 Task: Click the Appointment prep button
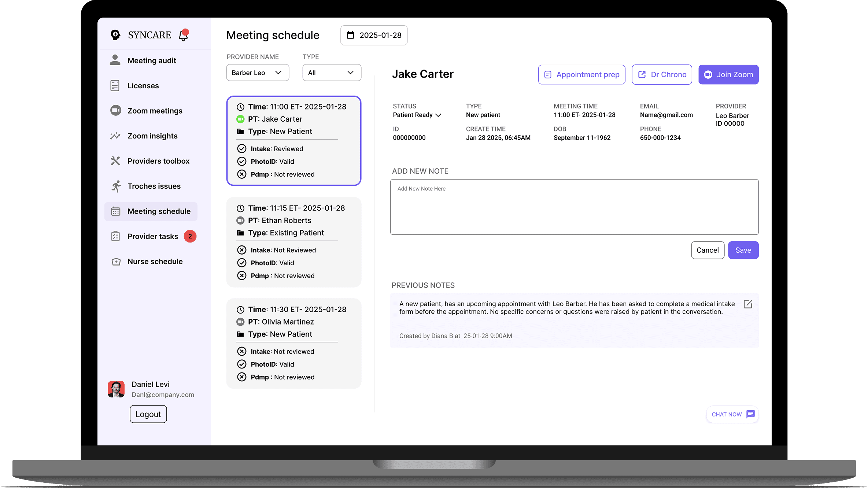click(x=581, y=75)
